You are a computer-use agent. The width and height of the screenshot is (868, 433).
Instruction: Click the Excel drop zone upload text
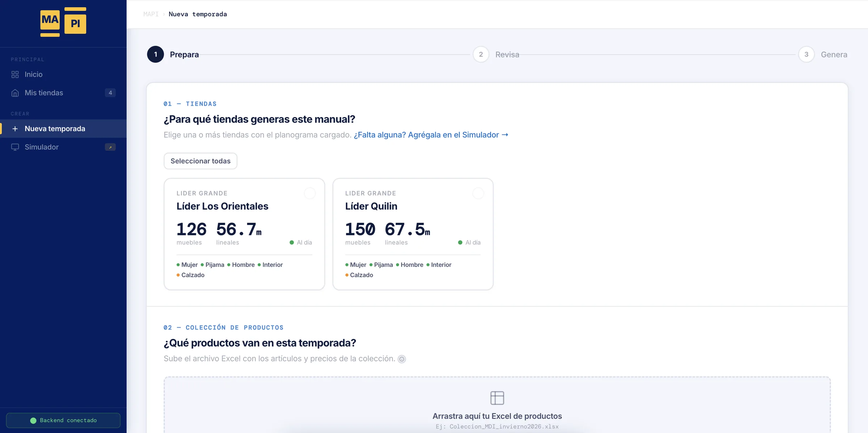497,416
